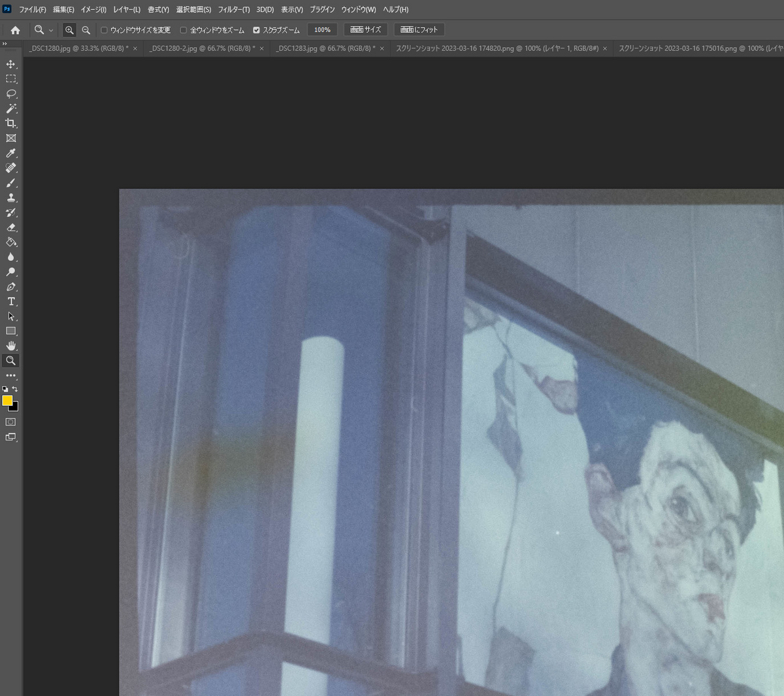Select the Magic Wand tool
This screenshot has width=784, height=696.
tap(11, 108)
